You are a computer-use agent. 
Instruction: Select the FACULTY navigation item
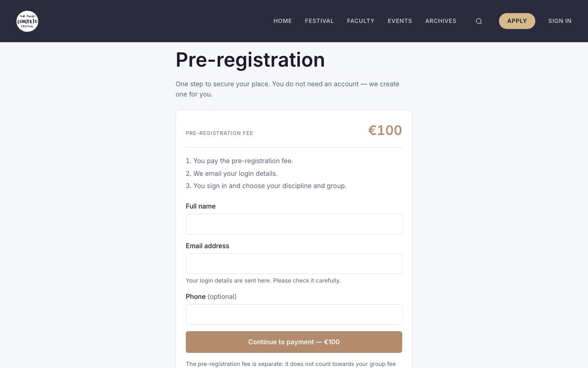361,21
